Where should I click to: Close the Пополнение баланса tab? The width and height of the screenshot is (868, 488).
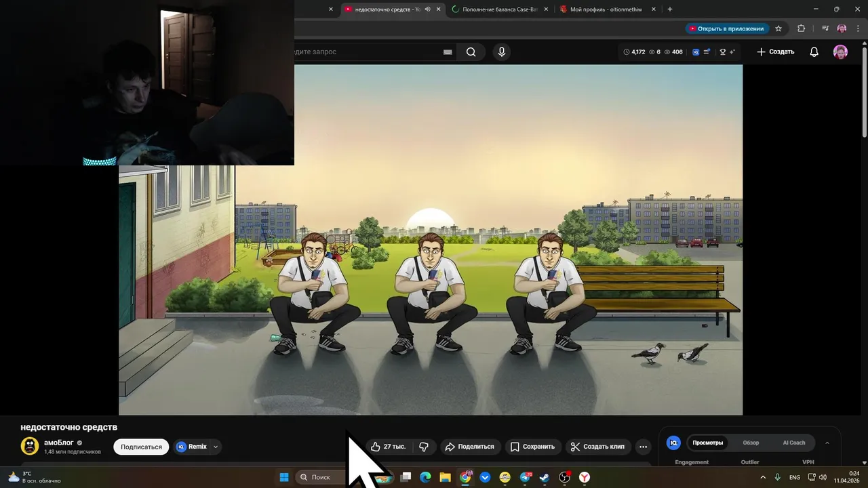[x=546, y=9]
